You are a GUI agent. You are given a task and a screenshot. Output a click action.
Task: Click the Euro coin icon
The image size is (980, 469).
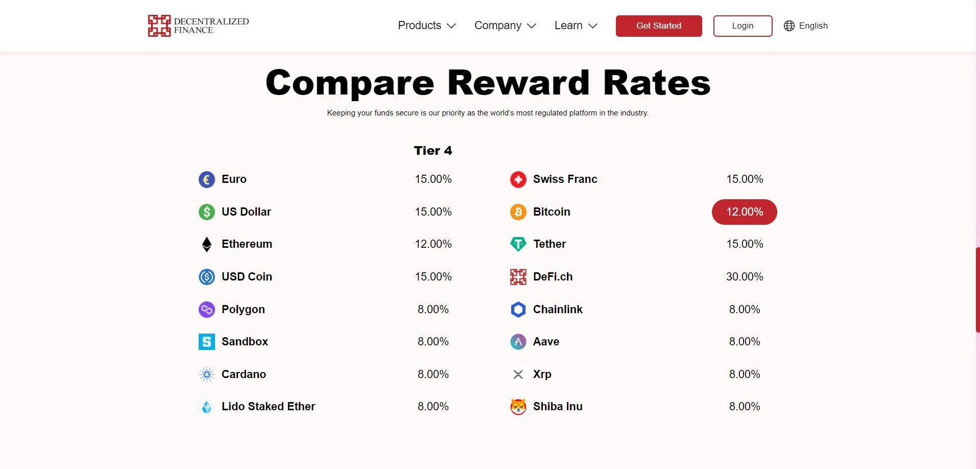click(x=206, y=179)
